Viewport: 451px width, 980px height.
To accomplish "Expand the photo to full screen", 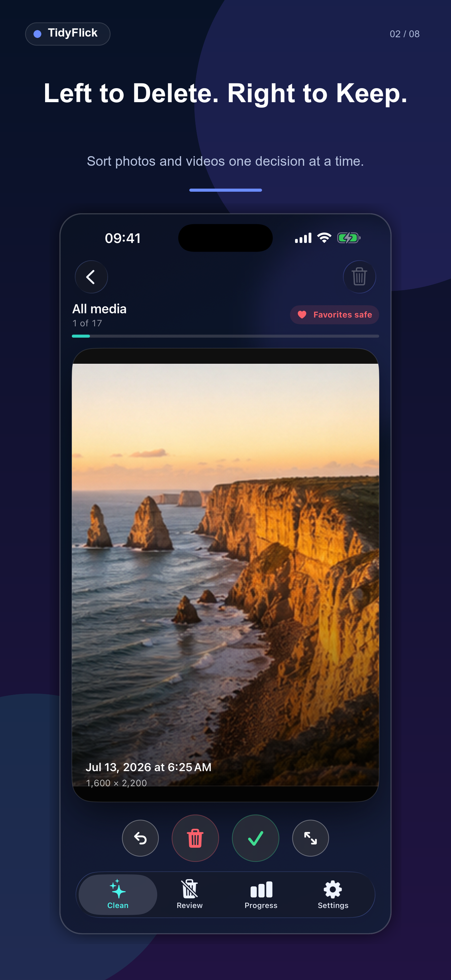I will (x=310, y=838).
